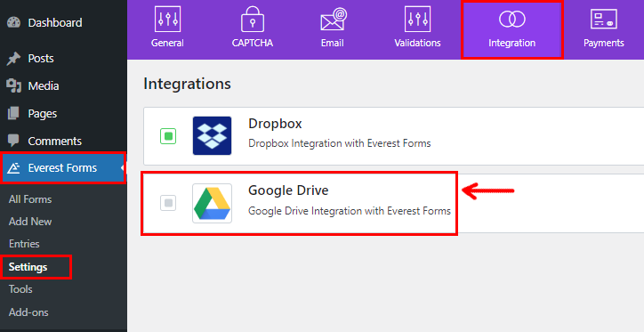Click the Validations sliders icon
Viewport: 644px width, 332px height.
tap(418, 19)
